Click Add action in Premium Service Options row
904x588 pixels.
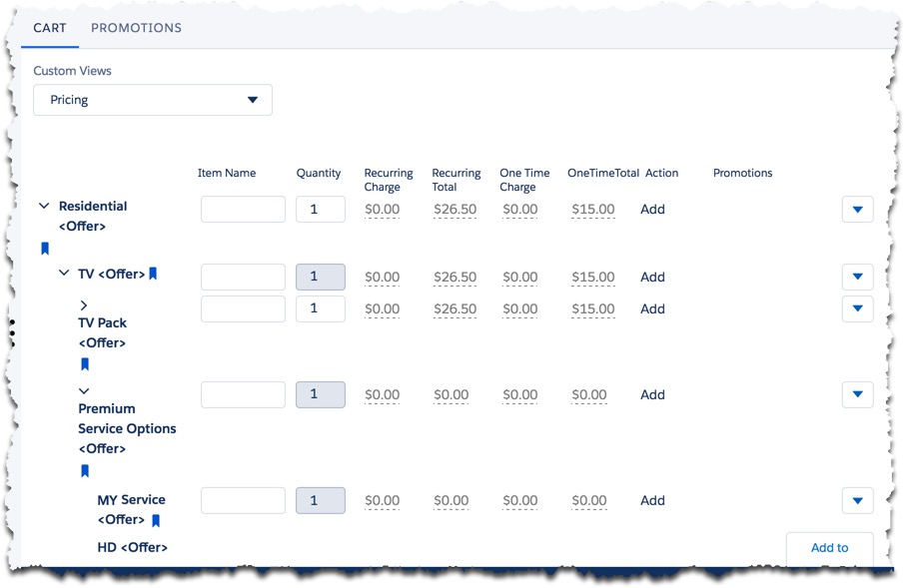pos(652,394)
